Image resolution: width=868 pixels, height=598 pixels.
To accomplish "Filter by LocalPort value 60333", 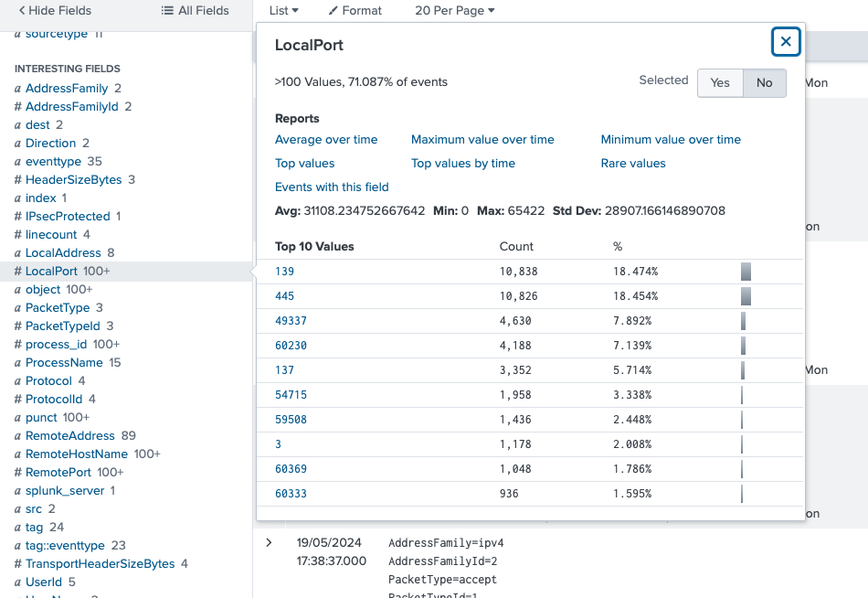I will [291, 493].
